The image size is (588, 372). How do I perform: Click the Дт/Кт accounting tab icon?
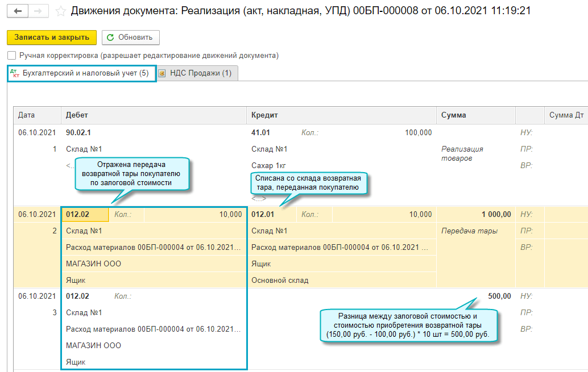[x=15, y=73]
